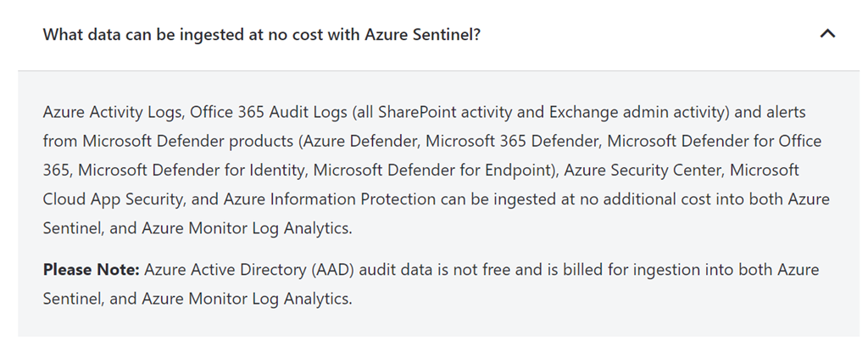Click the bold 'Please Note:' label

click(x=92, y=270)
